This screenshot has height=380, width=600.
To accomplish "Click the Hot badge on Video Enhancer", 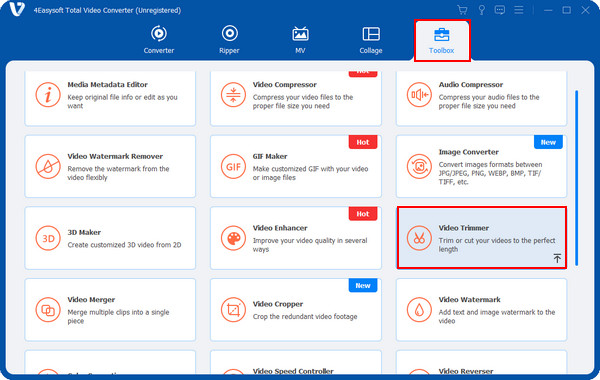I will click(363, 214).
